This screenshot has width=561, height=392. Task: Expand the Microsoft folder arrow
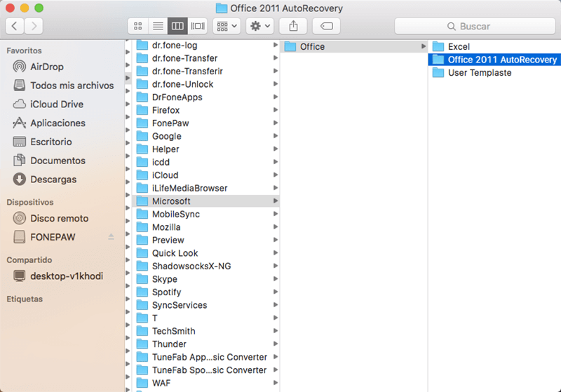pyautogui.click(x=276, y=201)
